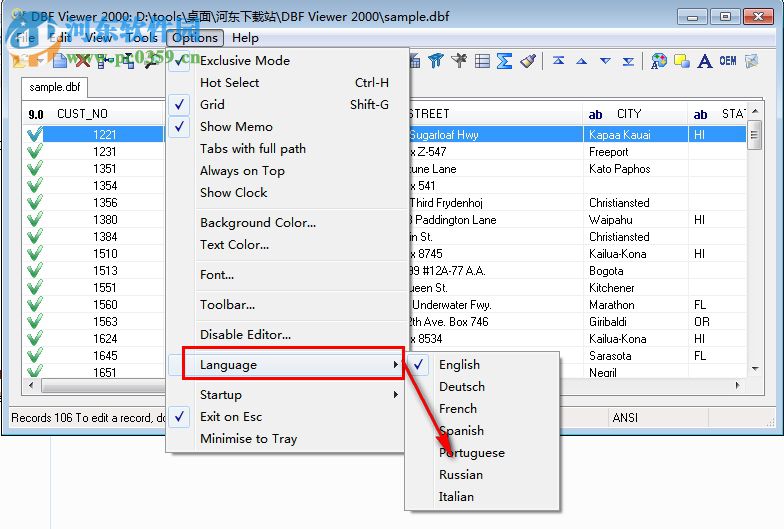The height and width of the screenshot is (529, 784).
Task: Enable Tabs with full path
Action: click(286, 148)
